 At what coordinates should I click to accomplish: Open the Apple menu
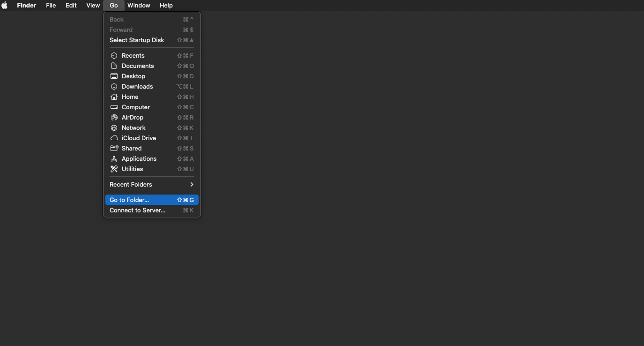click(5, 6)
